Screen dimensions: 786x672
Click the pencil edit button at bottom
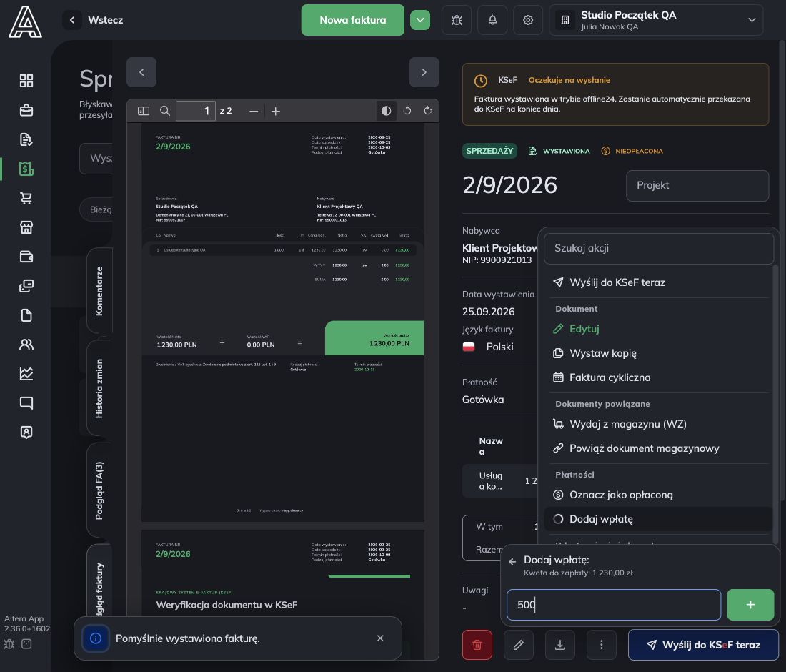click(x=519, y=645)
